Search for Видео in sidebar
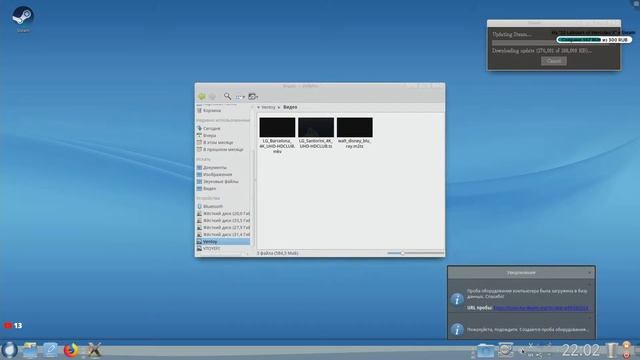This screenshot has width=640, height=360. [x=223, y=189]
